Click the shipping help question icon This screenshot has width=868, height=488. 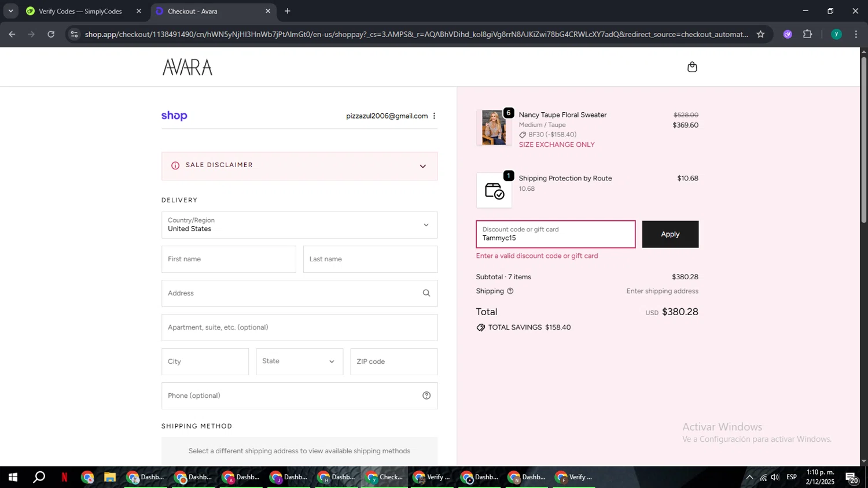point(510,291)
